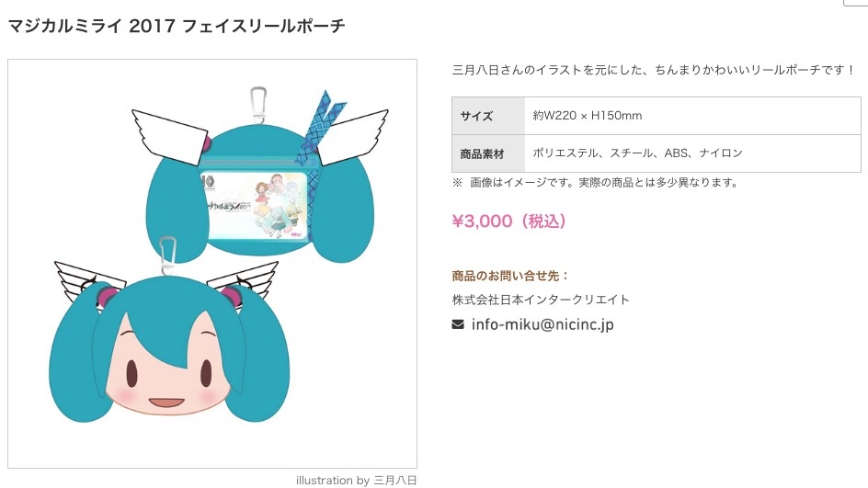Click the 商品のお問い合せ先 heading
The width and height of the screenshot is (868, 488).
pos(510,276)
